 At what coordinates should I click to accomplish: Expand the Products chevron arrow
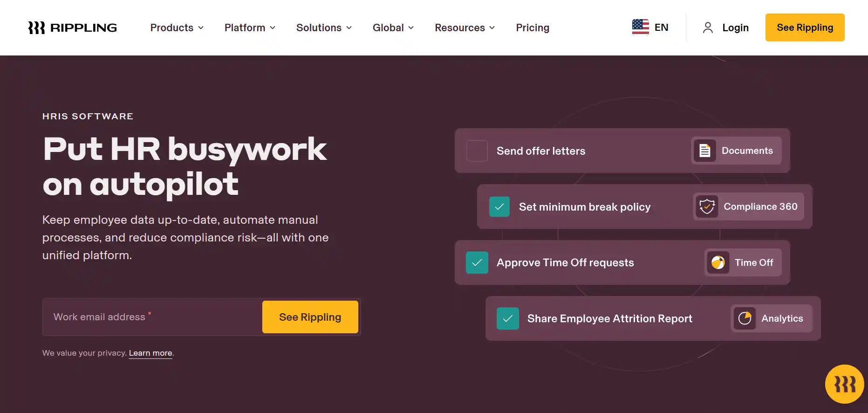pos(201,28)
